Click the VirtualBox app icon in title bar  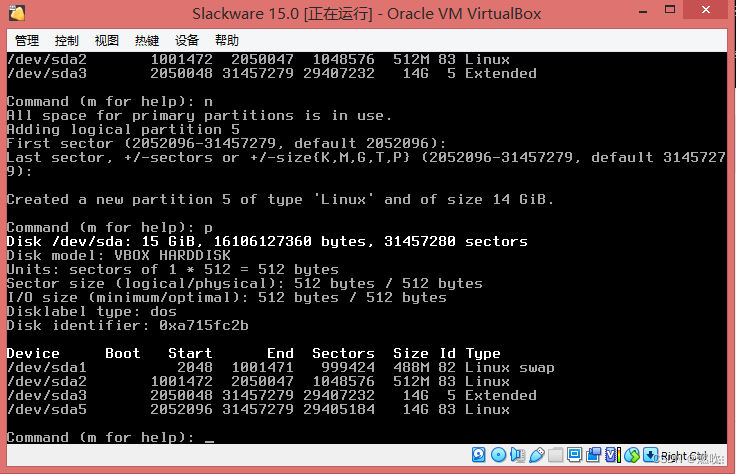pos(17,13)
